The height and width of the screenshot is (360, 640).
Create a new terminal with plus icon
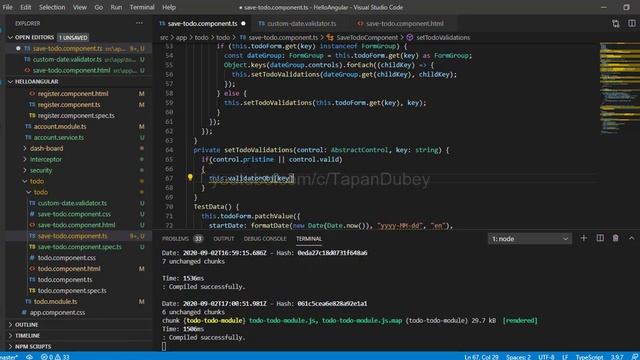pyautogui.click(x=584, y=238)
